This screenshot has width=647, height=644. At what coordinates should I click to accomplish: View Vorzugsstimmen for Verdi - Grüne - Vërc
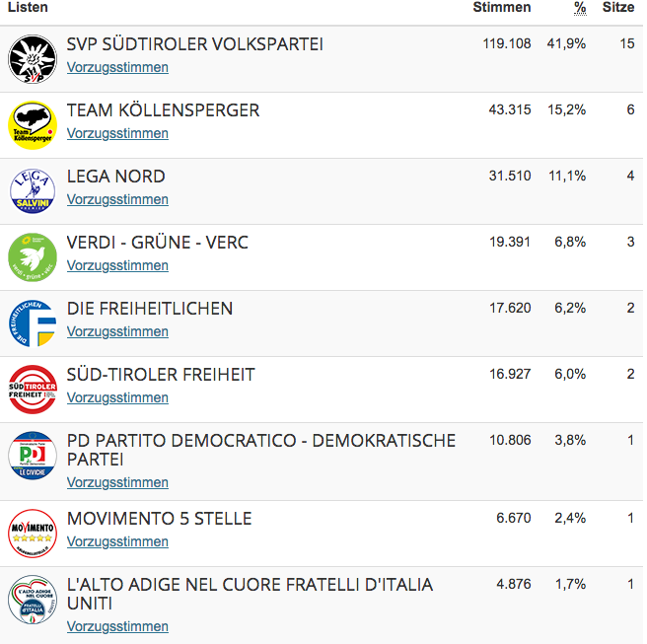point(117,265)
